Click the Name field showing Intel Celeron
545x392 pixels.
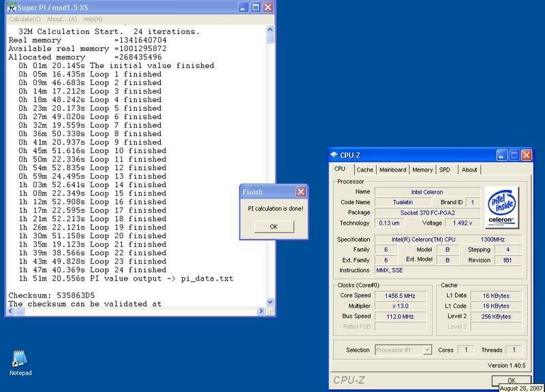coord(428,192)
